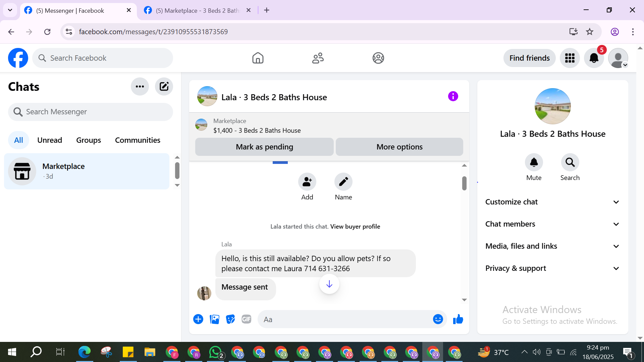Screen dimensions: 644x362
Task: Choose a GIF from the composer
Action: [x=247, y=319]
